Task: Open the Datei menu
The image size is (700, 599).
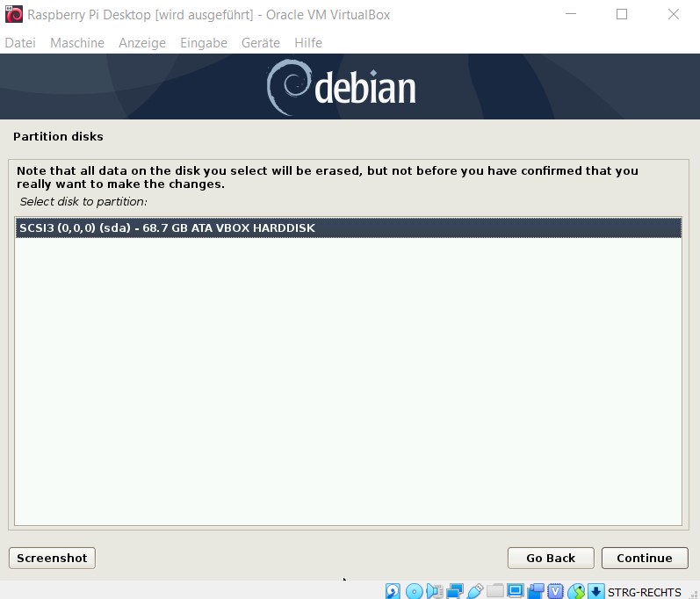Action: 20,43
